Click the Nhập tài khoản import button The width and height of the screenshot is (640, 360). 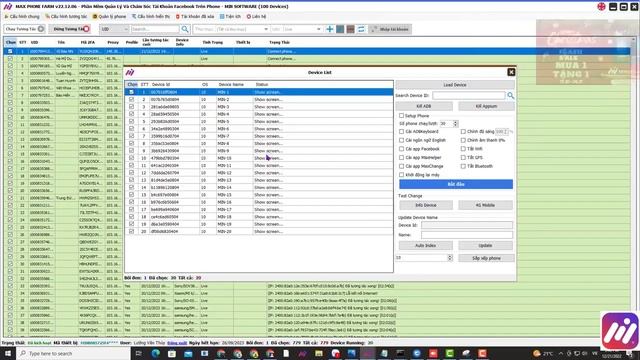click(x=390, y=29)
